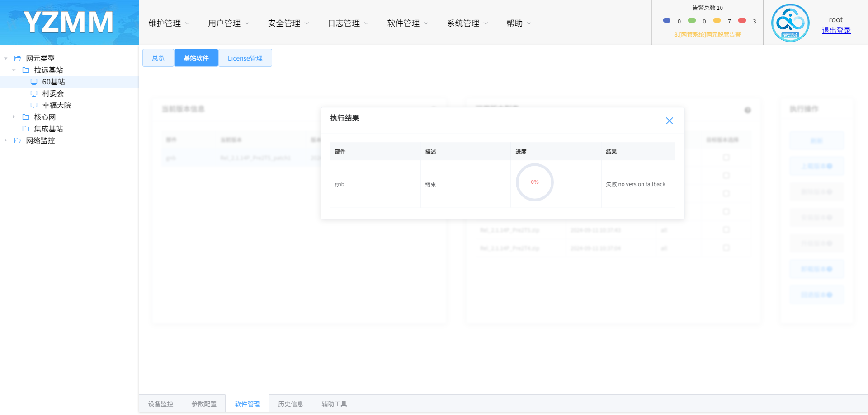Click the blue alarm level indicator
The height and width of the screenshot is (415, 868).
(667, 20)
